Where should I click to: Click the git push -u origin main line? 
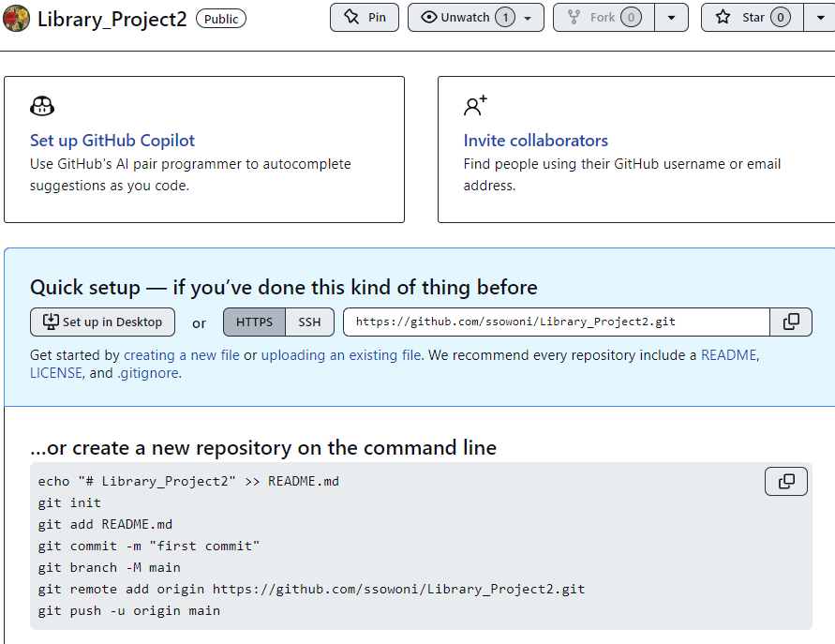[129, 610]
